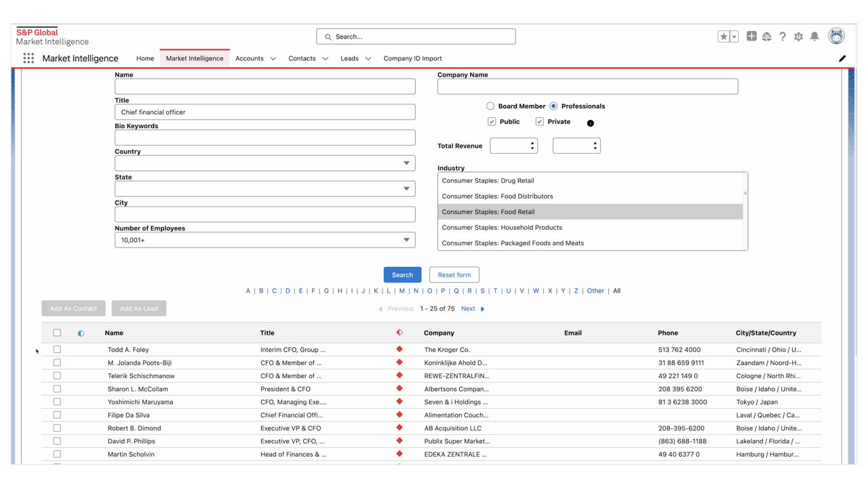
Task: Check the select-all checkbox in table header
Action: tap(57, 333)
